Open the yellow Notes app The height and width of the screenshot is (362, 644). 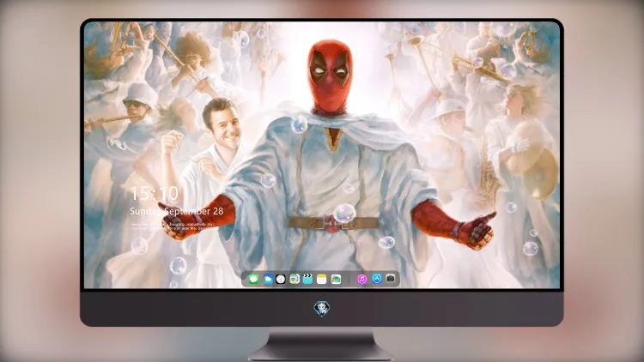coord(322,280)
